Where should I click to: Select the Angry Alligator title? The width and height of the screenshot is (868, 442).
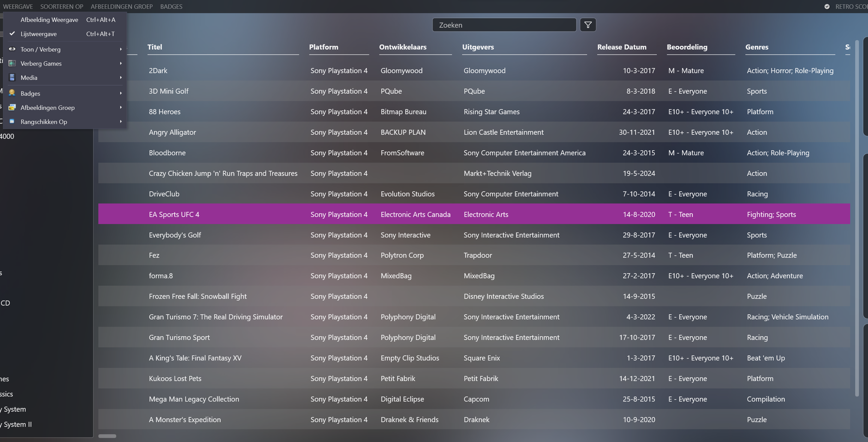(172, 132)
